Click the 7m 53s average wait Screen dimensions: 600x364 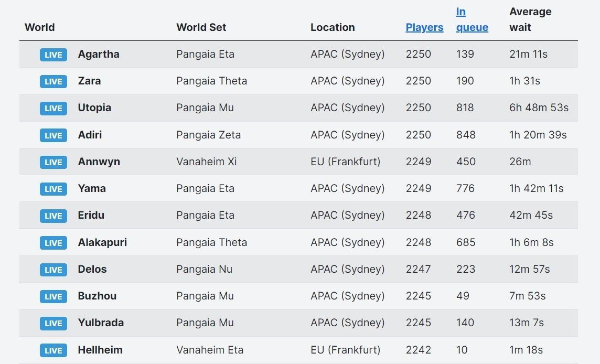pos(527,296)
